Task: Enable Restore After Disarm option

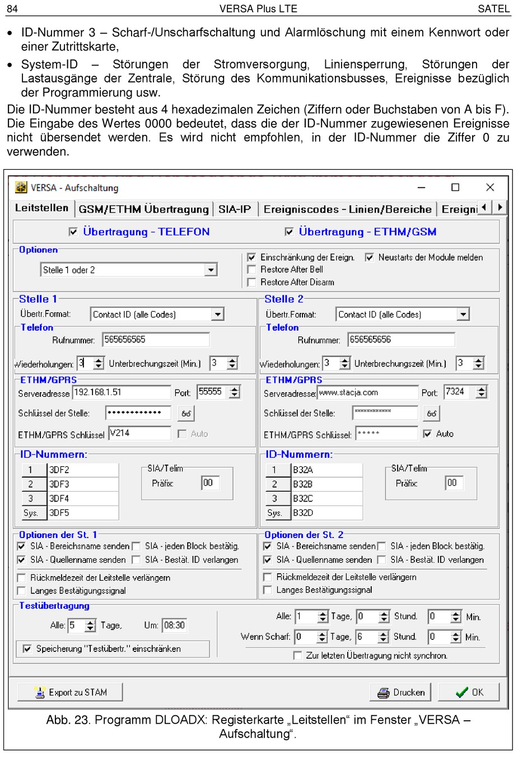Action: (252, 282)
